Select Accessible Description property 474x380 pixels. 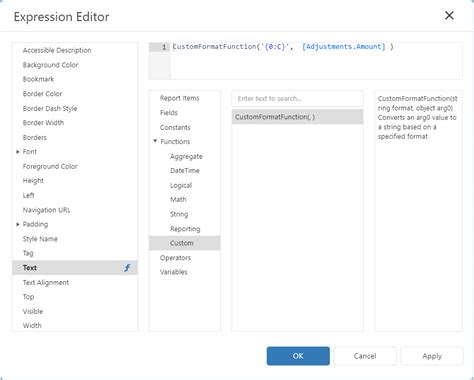coord(75,50)
